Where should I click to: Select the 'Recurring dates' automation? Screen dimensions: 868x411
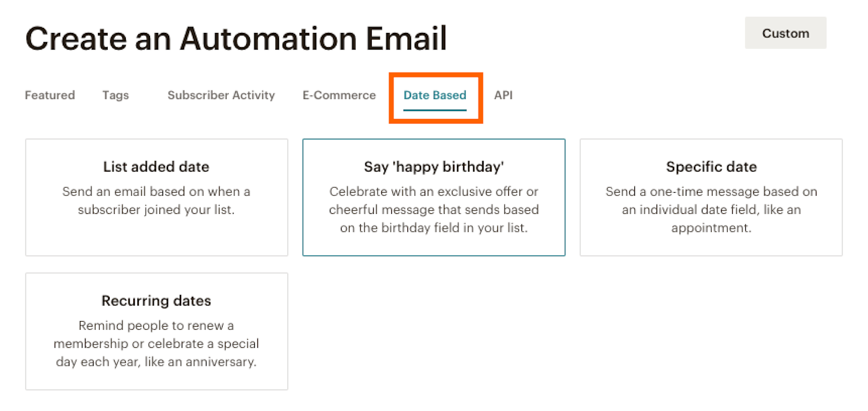tap(156, 331)
